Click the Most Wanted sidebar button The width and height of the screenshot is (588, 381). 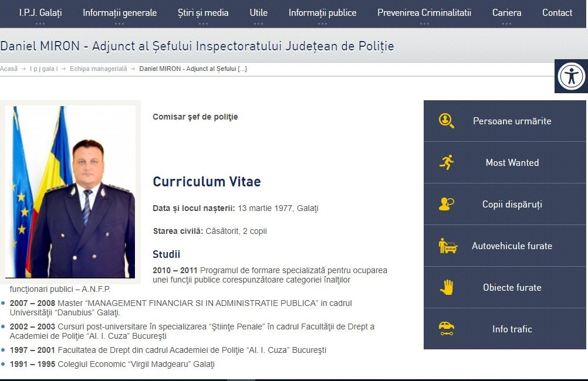[x=511, y=162]
